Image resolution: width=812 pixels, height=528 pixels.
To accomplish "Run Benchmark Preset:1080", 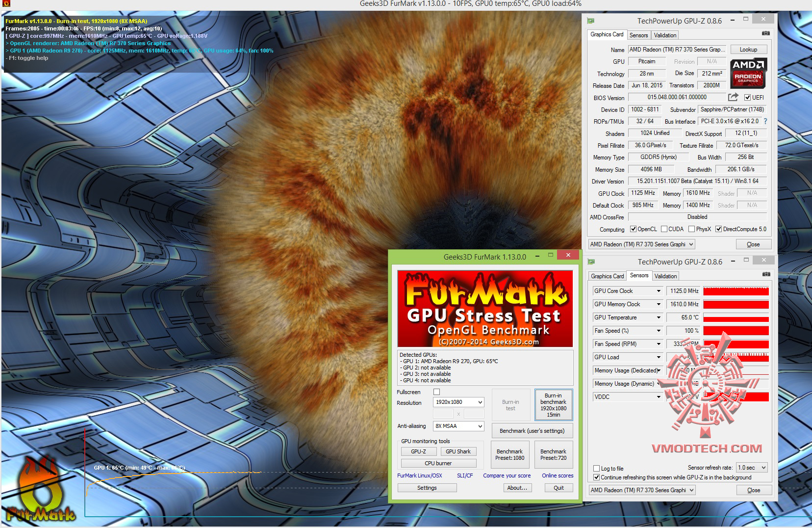I will [509, 454].
